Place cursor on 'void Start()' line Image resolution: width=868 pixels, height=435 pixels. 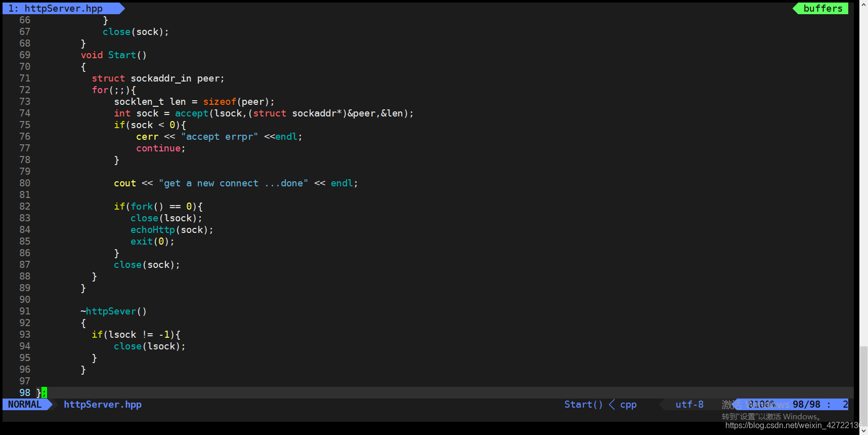pos(114,55)
